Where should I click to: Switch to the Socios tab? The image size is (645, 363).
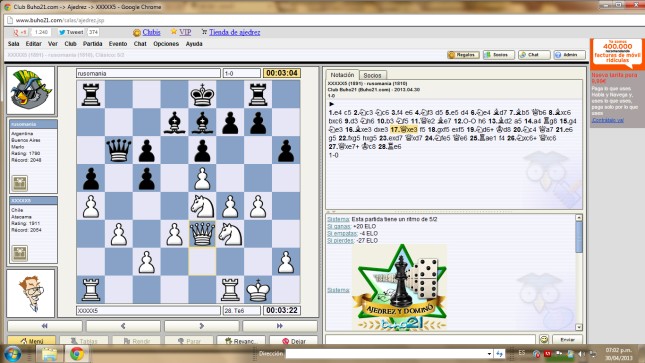coord(372,75)
